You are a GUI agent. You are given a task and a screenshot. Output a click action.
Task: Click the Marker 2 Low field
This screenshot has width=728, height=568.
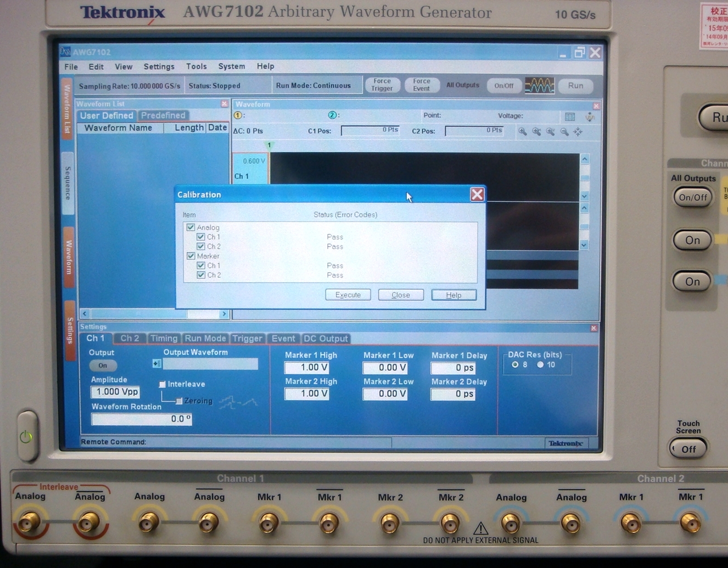tap(385, 393)
